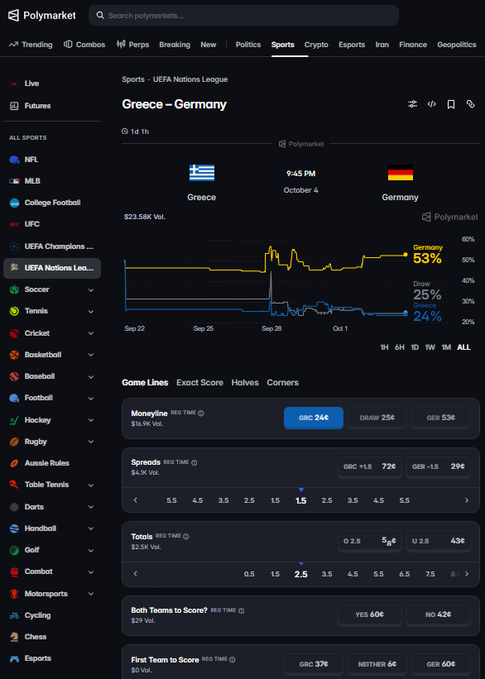Click the Futures sidebar icon
485x679 pixels.
click(14, 106)
